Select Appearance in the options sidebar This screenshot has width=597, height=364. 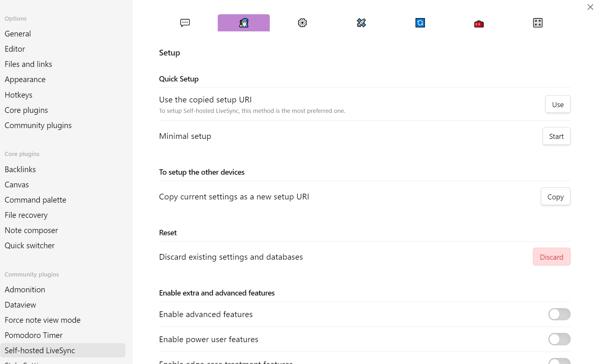[25, 80]
